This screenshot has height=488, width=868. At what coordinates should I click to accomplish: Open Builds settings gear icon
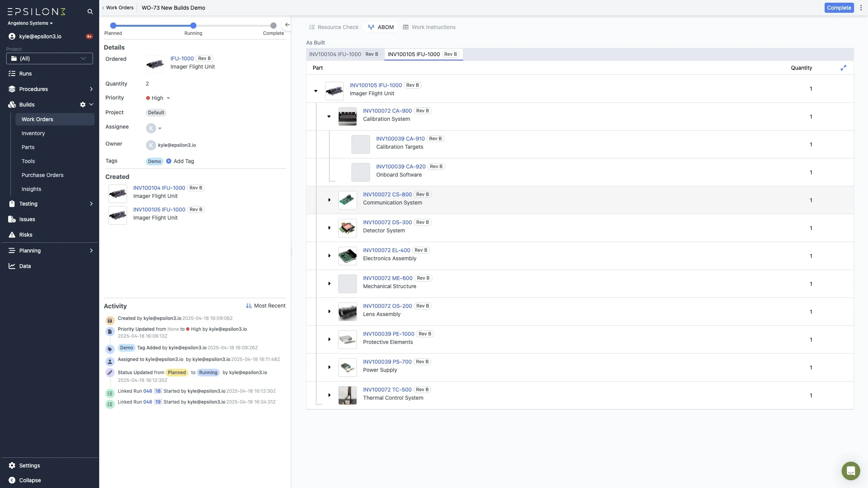click(83, 105)
